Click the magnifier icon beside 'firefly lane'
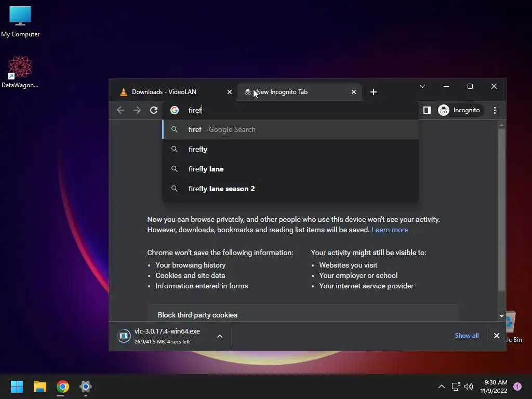 pos(175,169)
